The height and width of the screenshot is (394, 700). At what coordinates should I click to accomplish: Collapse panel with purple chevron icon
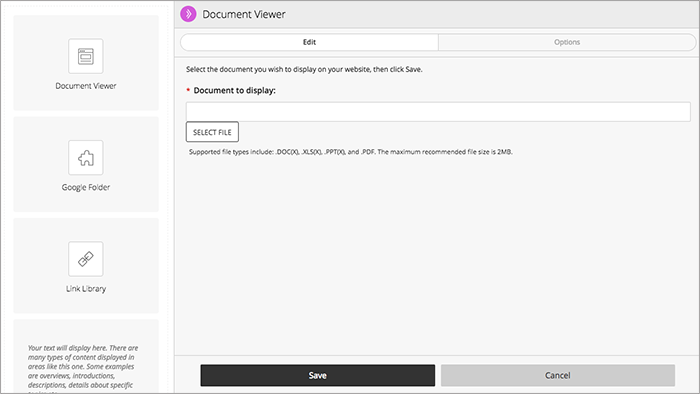coord(188,14)
